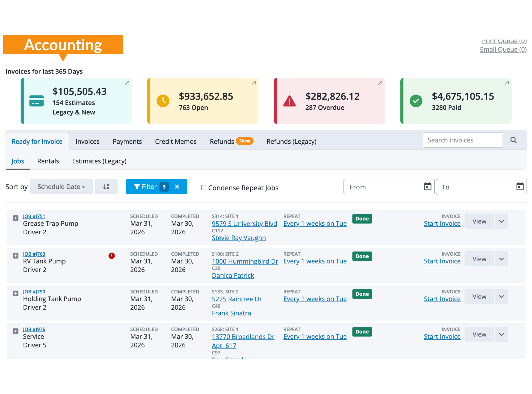Click Start Invoice for Job J763
The image size is (532, 394).
tap(442, 261)
